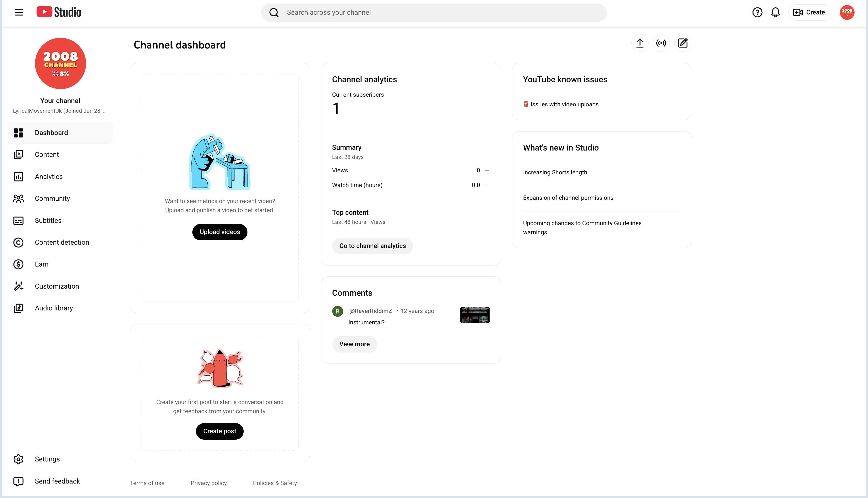This screenshot has height=498, width=868.
Task: Open the hamburger navigation menu
Action: click(19, 13)
